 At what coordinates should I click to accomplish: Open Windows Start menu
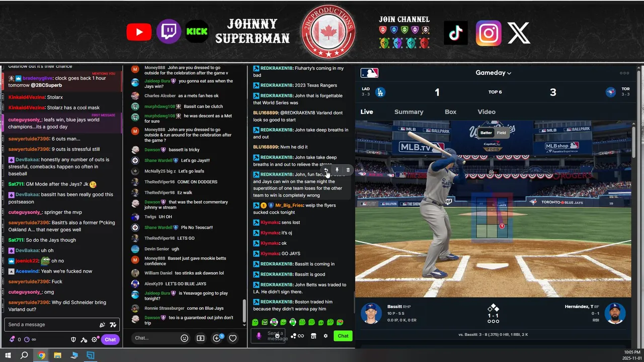pos(8,355)
